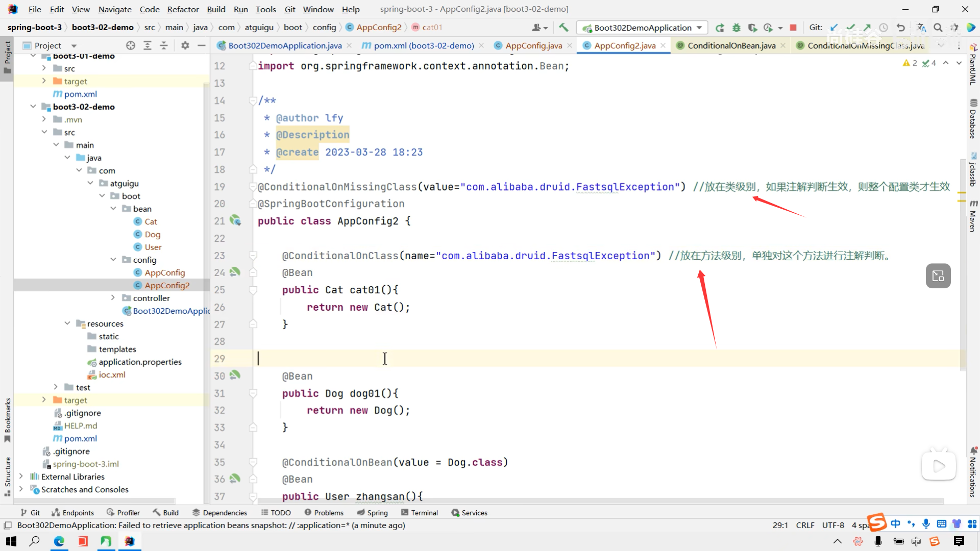Collapse the resources folder node
This screenshot has height=551, width=980.
pos(67,323)
